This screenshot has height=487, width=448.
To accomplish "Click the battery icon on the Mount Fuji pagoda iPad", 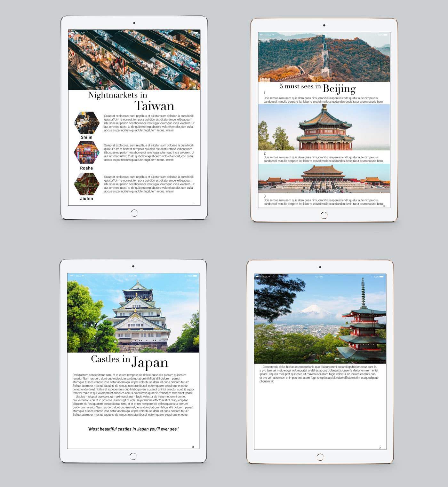I will coord(381,277).
